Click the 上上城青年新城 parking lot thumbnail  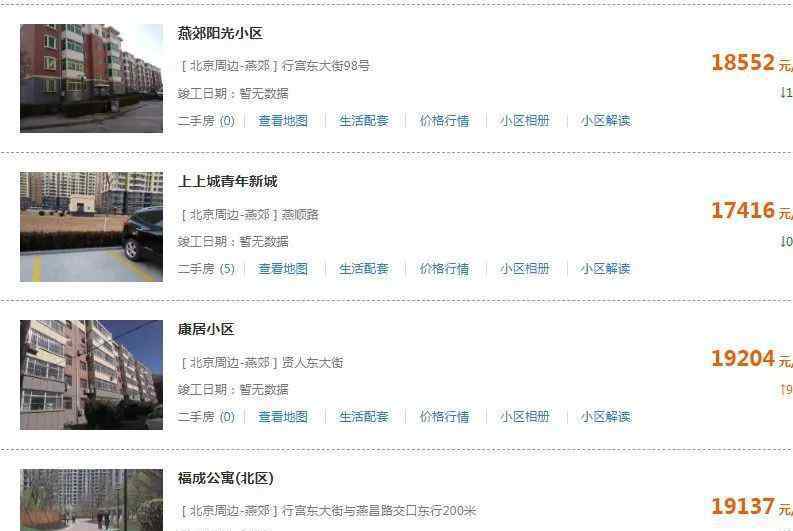coord(92,227)
